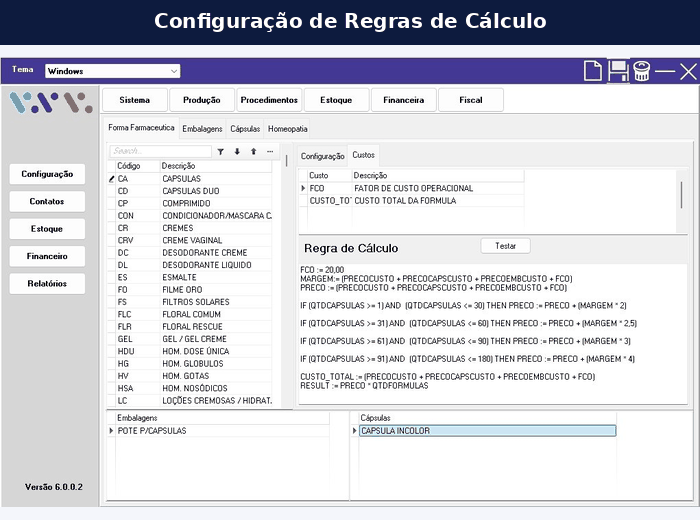Open the Produção menu
Image resolution: width=700 pixels, height=520 pixels.
[x=202, y=100]
